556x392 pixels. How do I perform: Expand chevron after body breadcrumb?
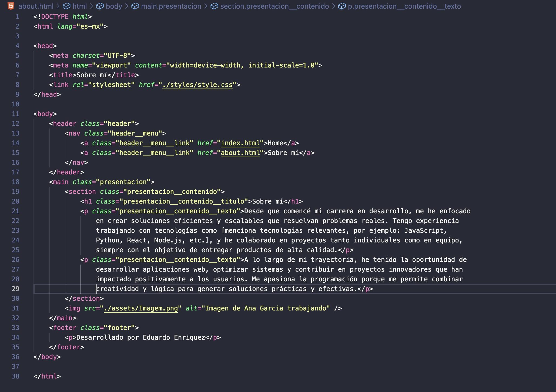[x=127, y=6]
